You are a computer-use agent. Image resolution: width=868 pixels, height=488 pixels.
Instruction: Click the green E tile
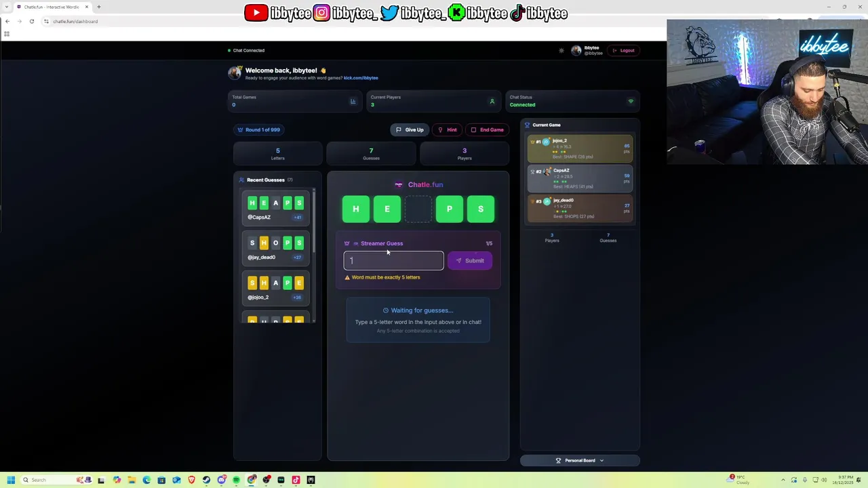tap(387, 209)
